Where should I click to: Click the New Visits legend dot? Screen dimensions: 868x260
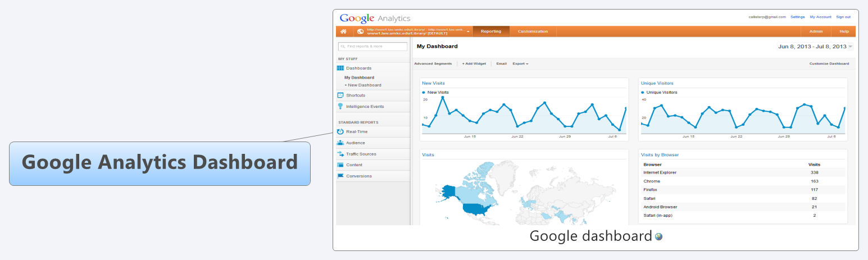coord(424,92)
